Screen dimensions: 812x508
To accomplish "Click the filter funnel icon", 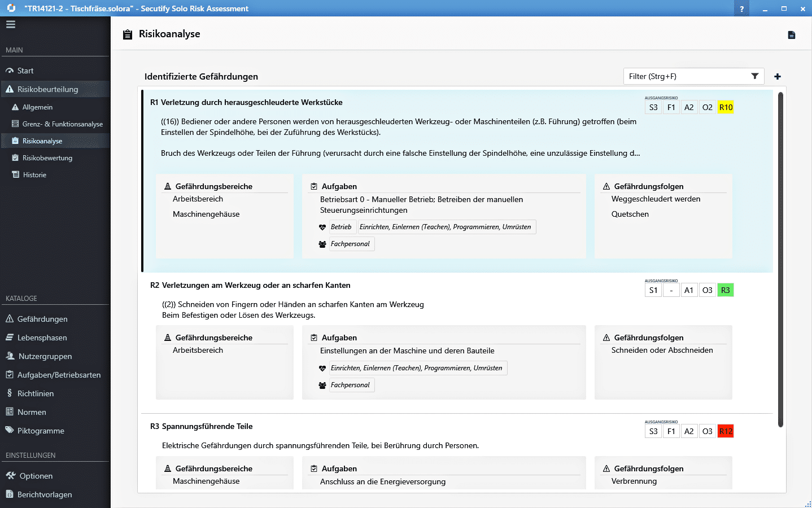I will (x=755, y=76).
